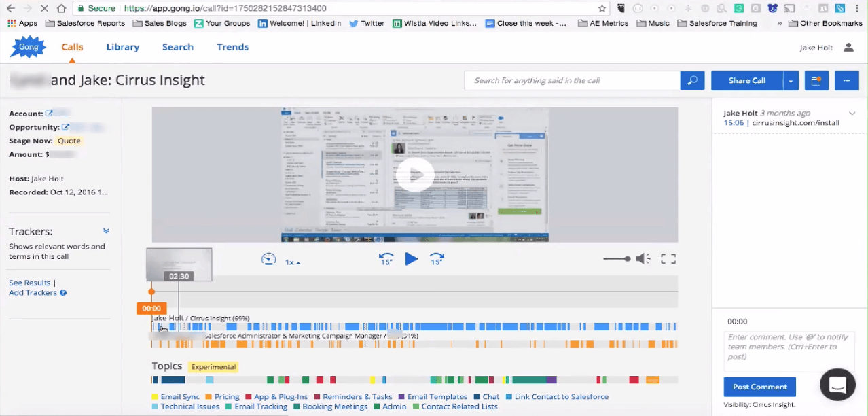The width and height of the screenshot is (868, 416).
Task: Expand the Share Call dropdown arrow
Action: tap(791, 80)
